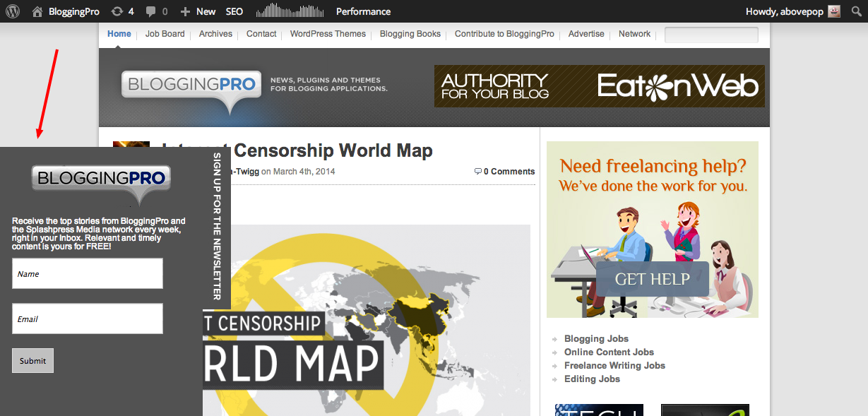
Task: Click the WordPress logo icon
Action: (x=13, y=11)
